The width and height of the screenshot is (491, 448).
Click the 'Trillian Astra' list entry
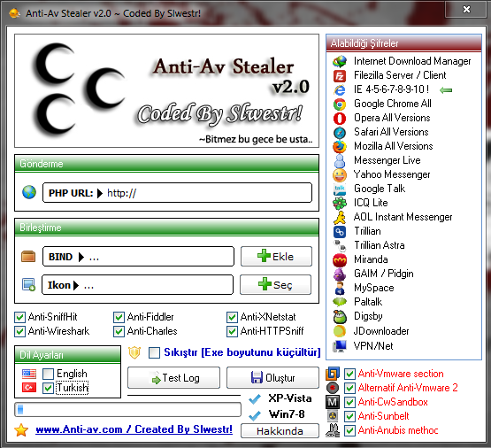point(380,245)
